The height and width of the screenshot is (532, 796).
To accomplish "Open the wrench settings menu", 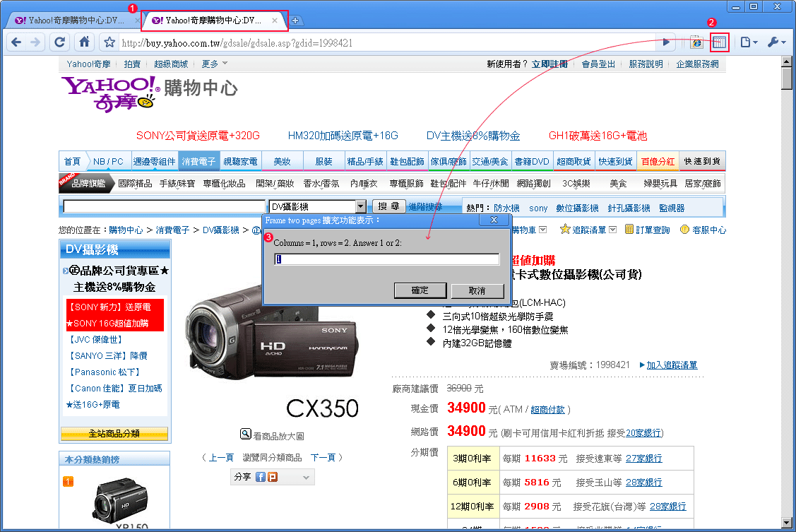I will coord(776,42).
